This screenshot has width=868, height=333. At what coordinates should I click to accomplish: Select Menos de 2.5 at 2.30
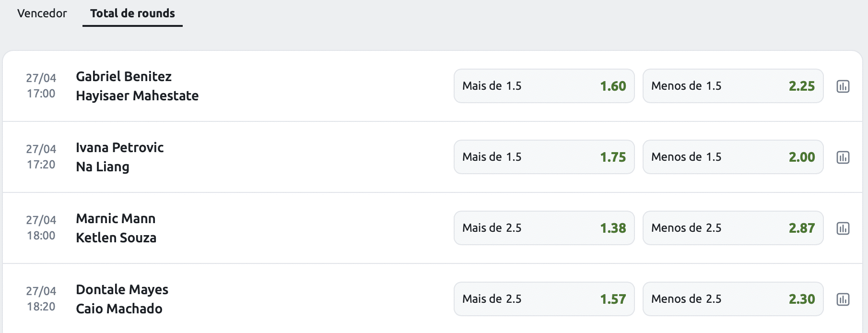[733, 299]
